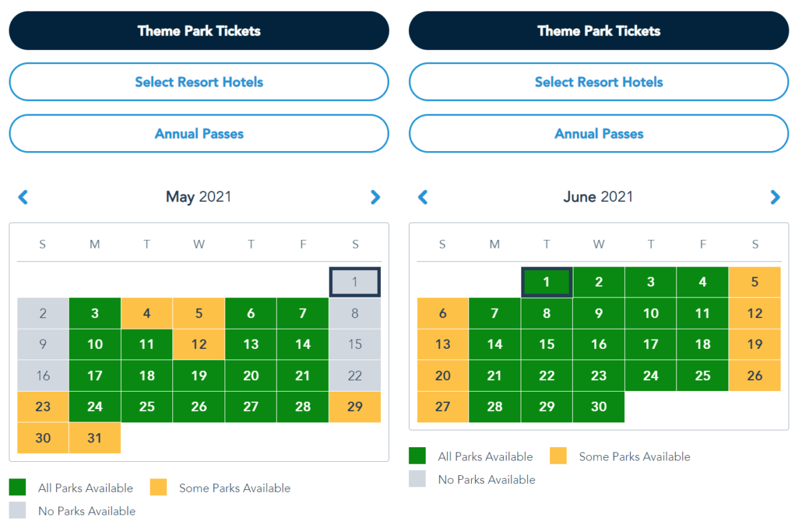802x532 pixels.
Task: Switch to Annual Passes above June calendar
Action: (x=599, y=134)
